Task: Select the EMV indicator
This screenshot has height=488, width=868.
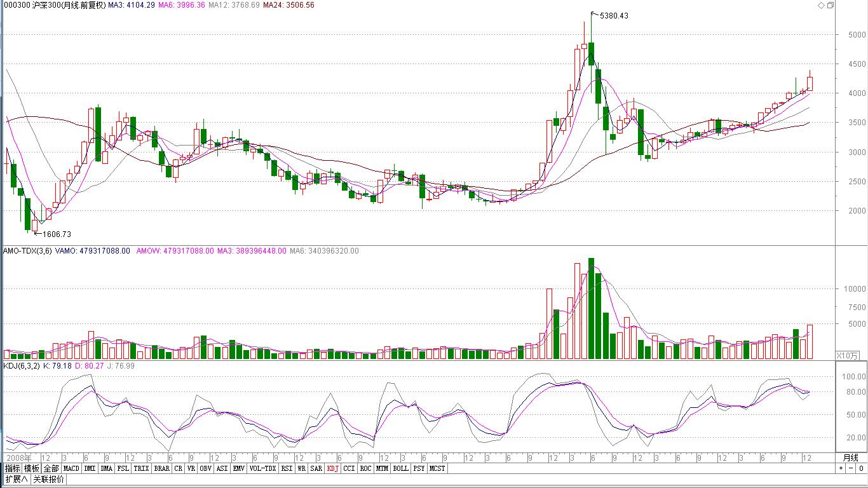Action: pyautogui.click(x=238, y=468)
